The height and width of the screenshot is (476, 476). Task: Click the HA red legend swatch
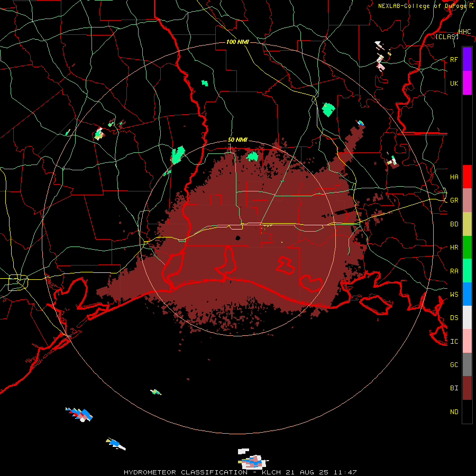pyautogui.click(x=467, y=177)
